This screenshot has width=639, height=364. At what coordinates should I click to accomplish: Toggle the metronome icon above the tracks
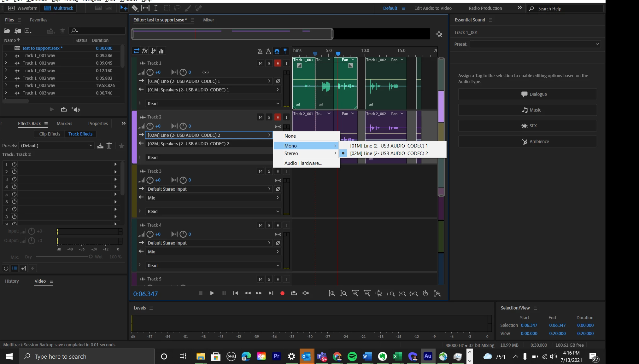pyautogui.click(x=260, y=51)
